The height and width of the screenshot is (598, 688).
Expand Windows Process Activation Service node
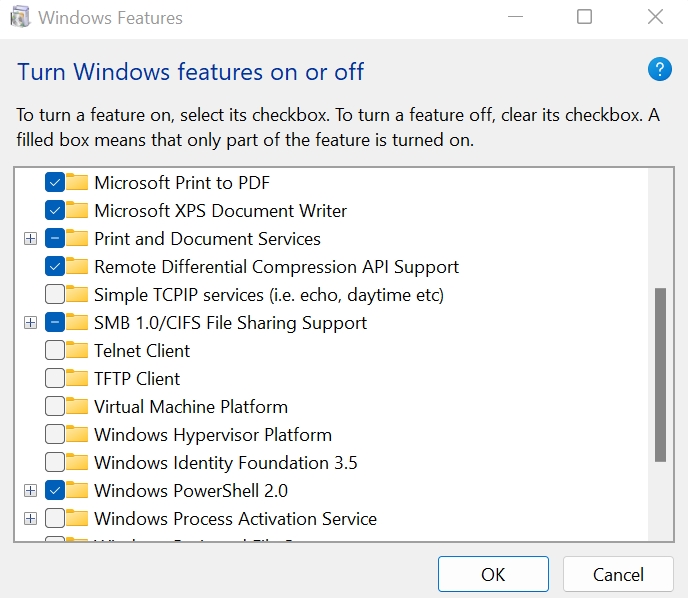click(x=30, y=519)
